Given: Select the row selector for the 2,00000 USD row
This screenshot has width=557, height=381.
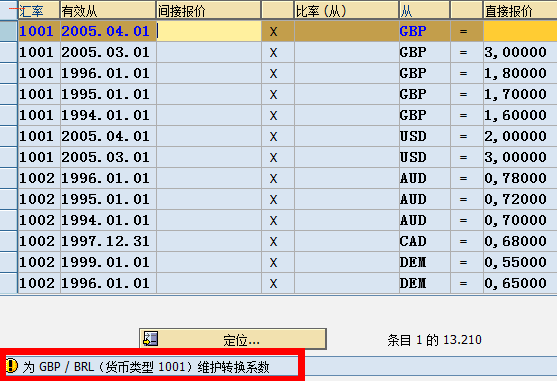Looking at the screenshot, I should [9, 136].
